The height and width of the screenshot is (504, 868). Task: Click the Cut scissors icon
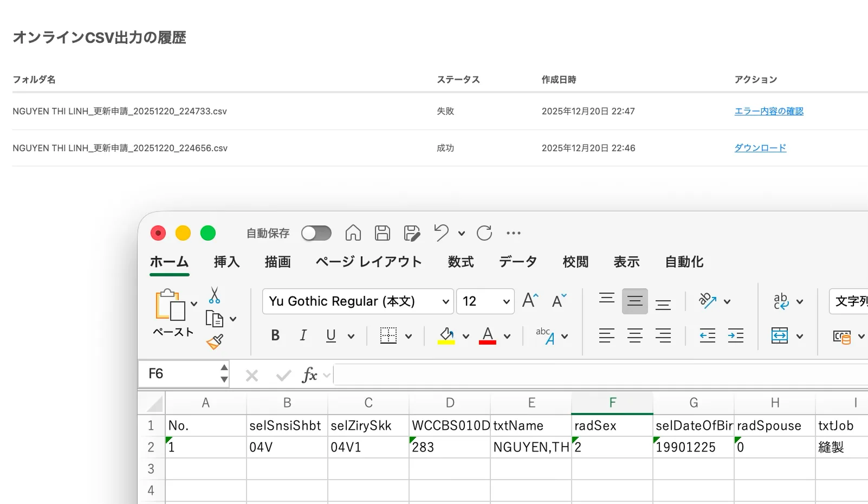215,295
